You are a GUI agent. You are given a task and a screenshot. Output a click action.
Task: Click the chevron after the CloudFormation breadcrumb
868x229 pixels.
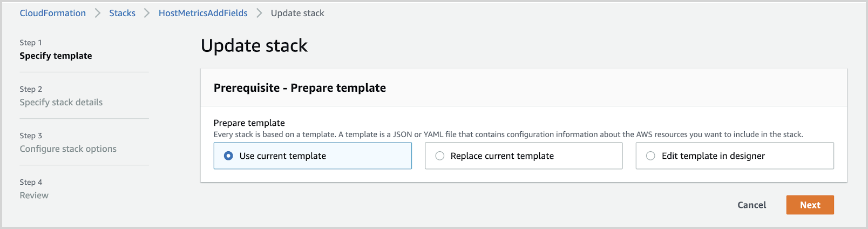pyautogui.click(x=98, y=13)
